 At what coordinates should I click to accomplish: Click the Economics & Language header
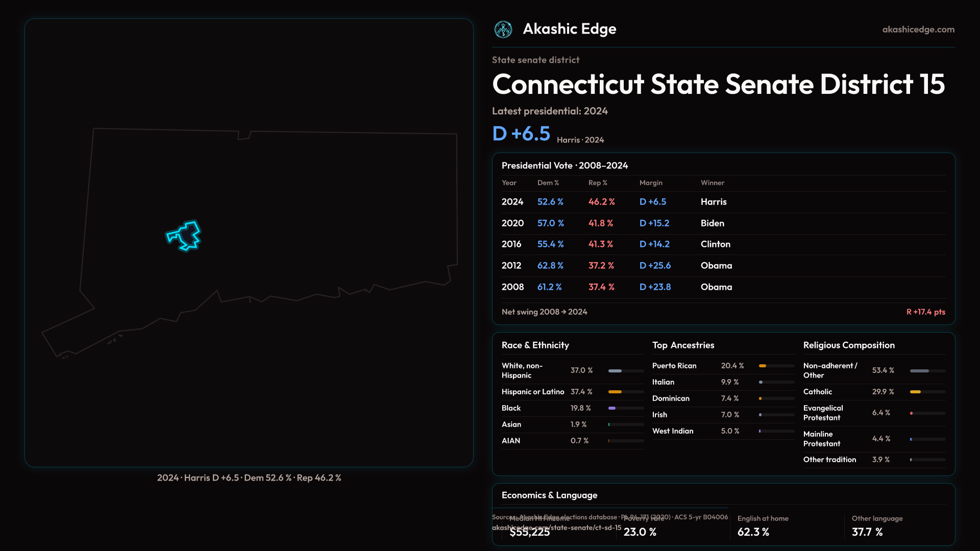coord(549,495)
